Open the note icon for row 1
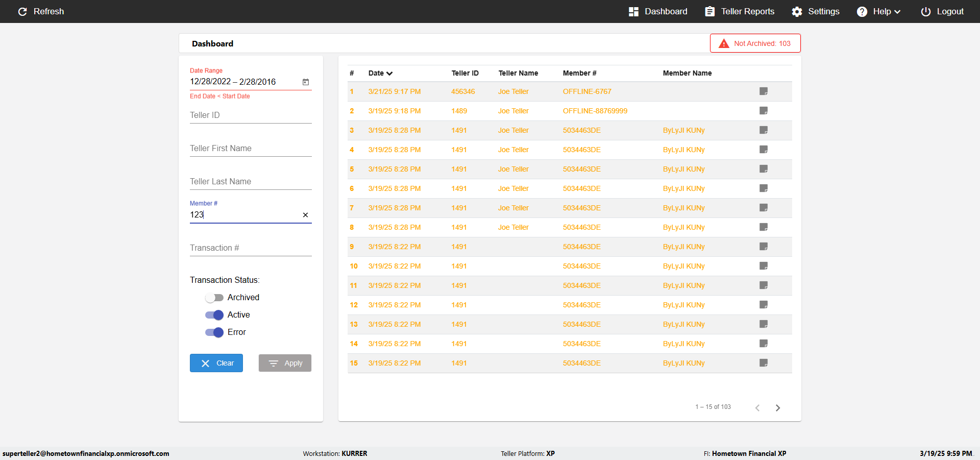This screenshot has width=980, height=460. pyautogui.click(x=764, y=91)
